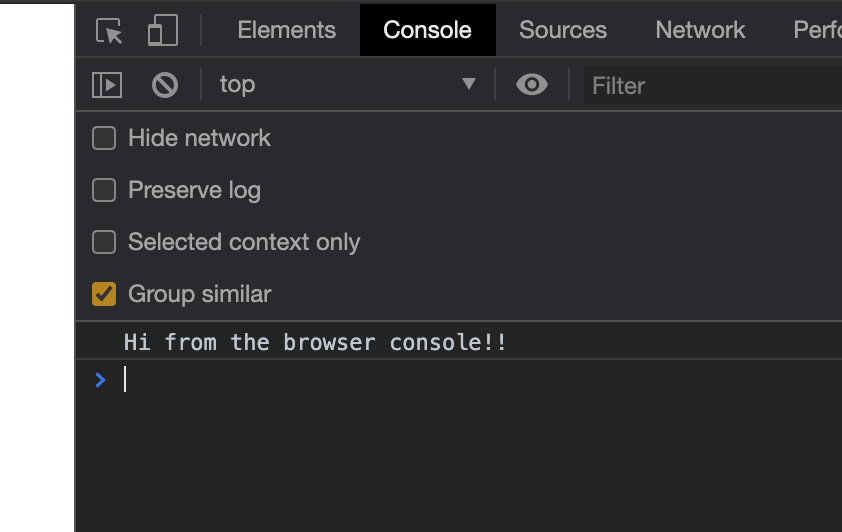Toggle the device toolbar icon
Screen dimensions: 842x532
(x=163, y=30)
